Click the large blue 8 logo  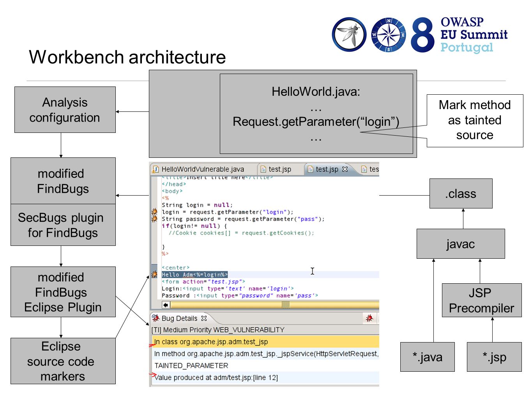click(x=423, y=35)
